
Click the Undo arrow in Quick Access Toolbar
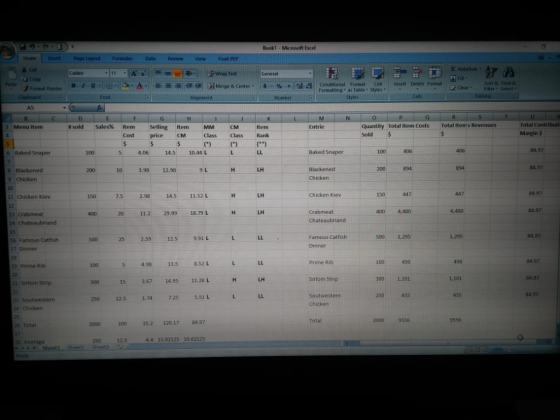coord(32,47)
